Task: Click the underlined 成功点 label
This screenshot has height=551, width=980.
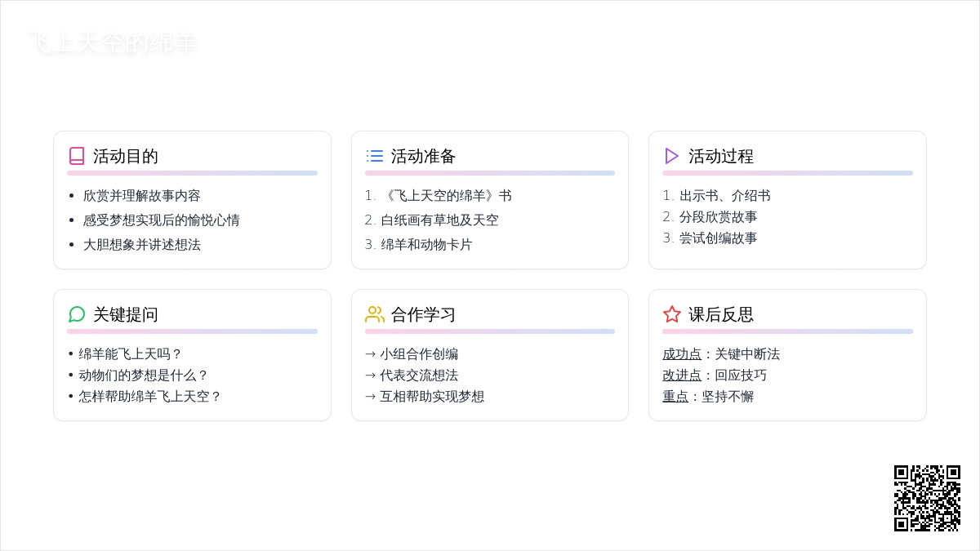Action: tap(682, 354)
